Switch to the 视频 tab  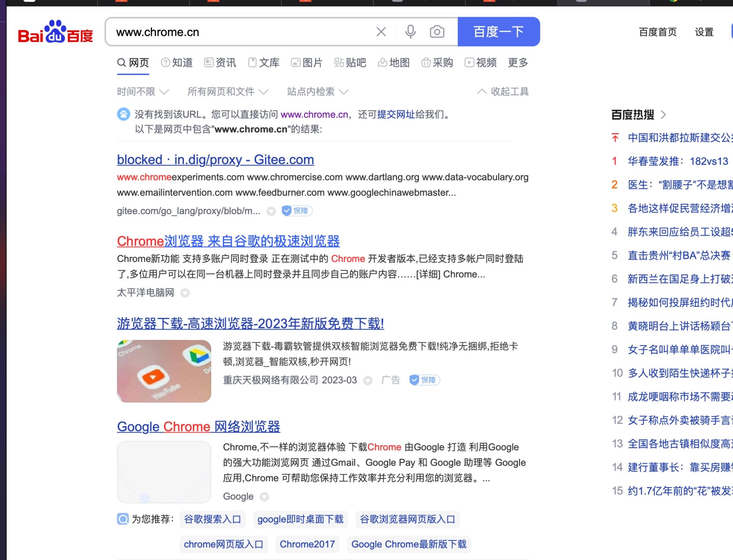[481, 63]
